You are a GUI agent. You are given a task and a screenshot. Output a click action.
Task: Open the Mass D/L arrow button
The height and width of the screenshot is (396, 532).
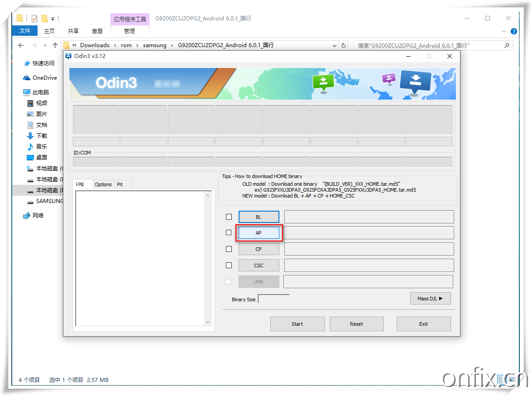[430, 299]
